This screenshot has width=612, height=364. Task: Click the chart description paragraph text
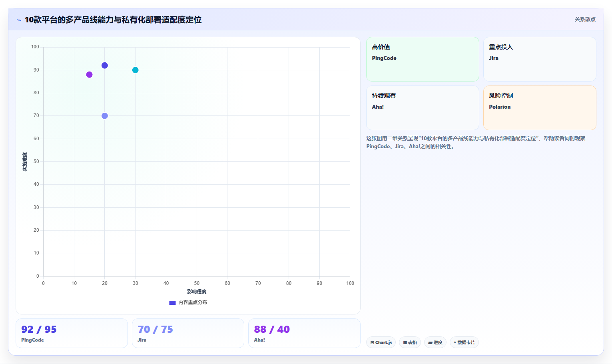point(476,142)
